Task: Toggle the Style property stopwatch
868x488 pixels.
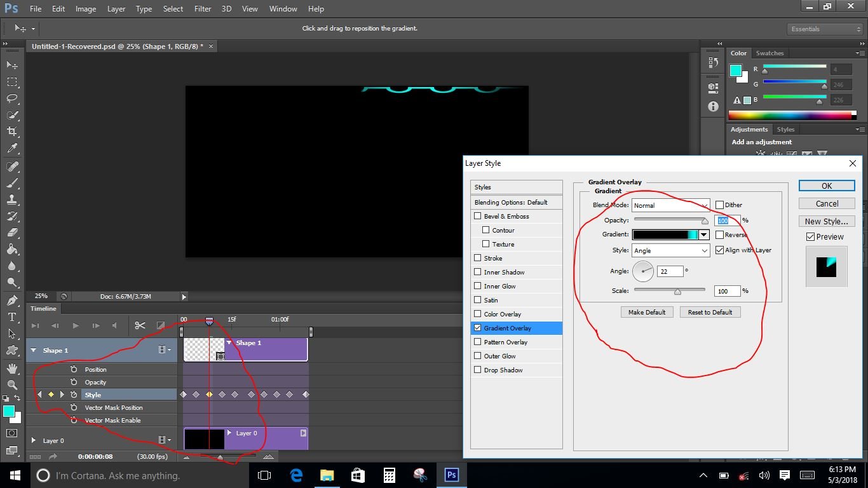Action: point(74,395)
